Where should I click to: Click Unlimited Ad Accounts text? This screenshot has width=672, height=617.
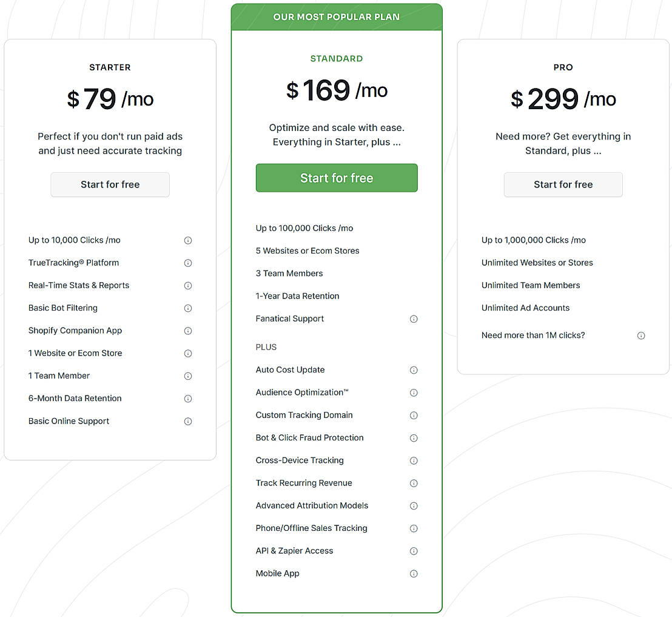point(525,308)
